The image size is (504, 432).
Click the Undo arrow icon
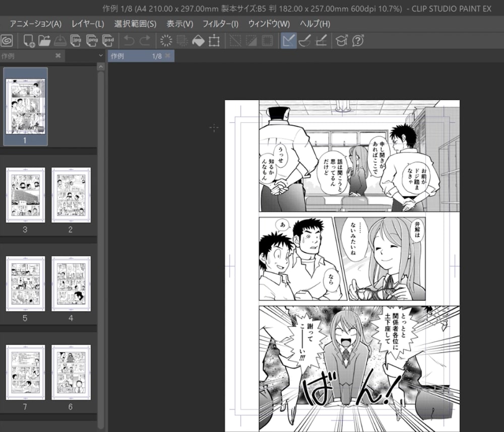tap(129, 41)
